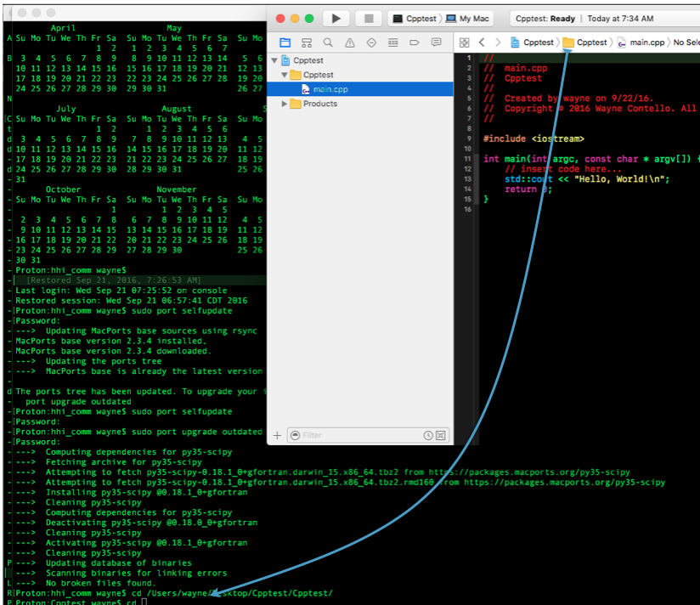Select main.cpp in the jump bar
The height and width of the screenshot is (605, 700).
(x=646, y=42)
